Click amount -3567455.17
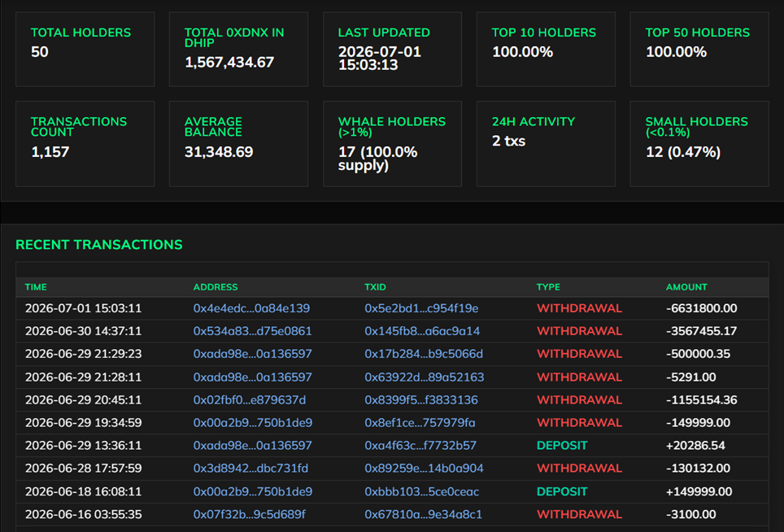 pos(702,331)
